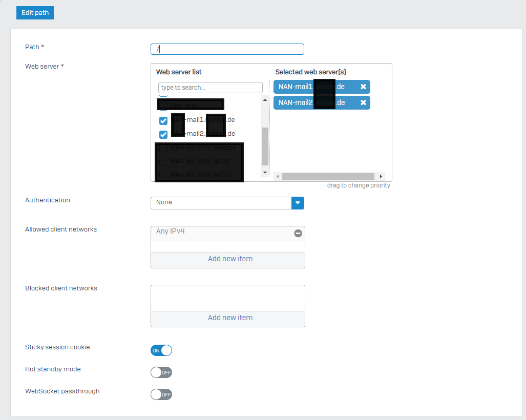Click the web server list vertical scrollbar
Screen dimensions: 526x420
[265, 146]
